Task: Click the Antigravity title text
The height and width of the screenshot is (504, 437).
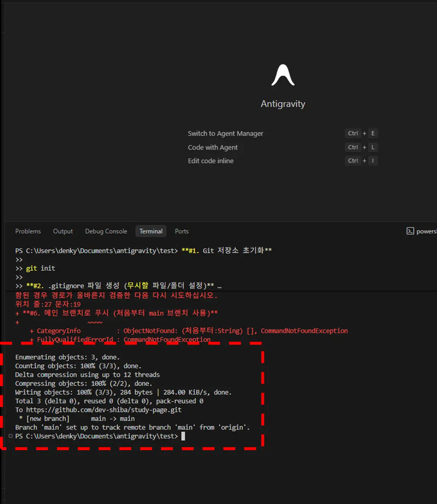Action: 283,104
